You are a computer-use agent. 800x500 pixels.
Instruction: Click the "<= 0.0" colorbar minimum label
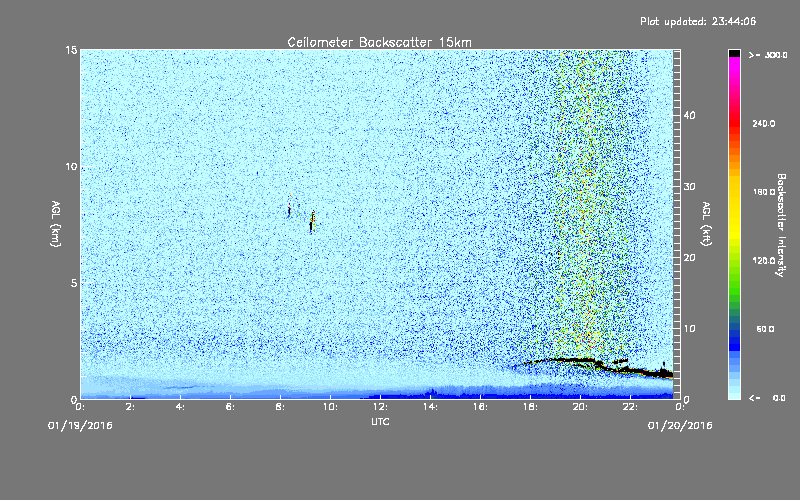[768, 398]
